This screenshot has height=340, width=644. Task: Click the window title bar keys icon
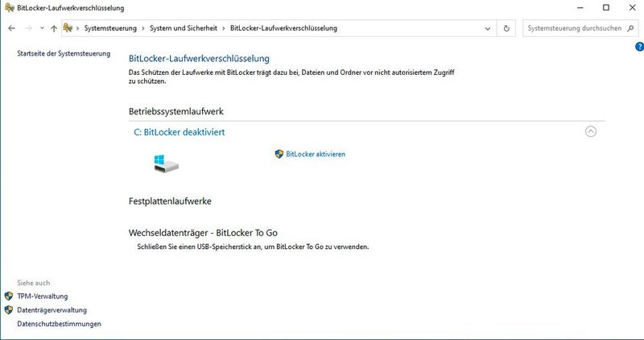tap(9, 7)
